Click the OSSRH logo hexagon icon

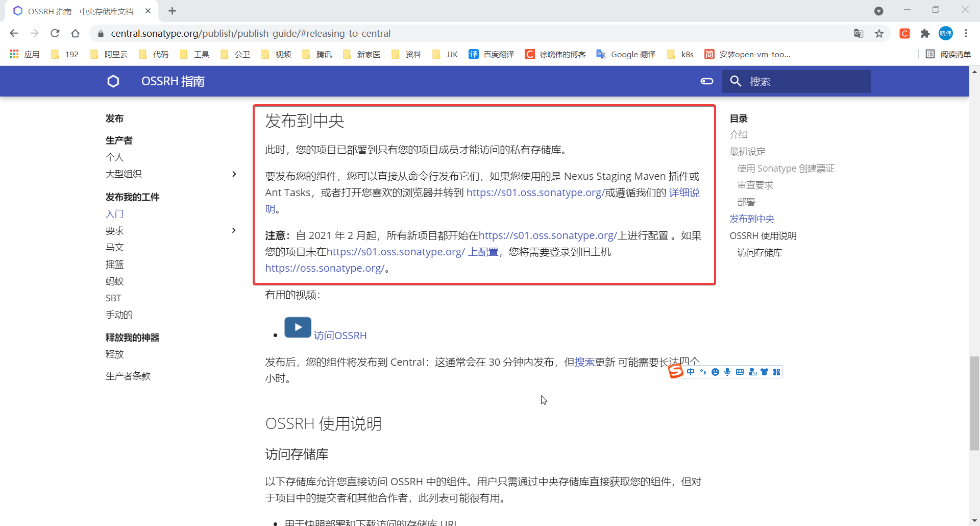(113, 81)
